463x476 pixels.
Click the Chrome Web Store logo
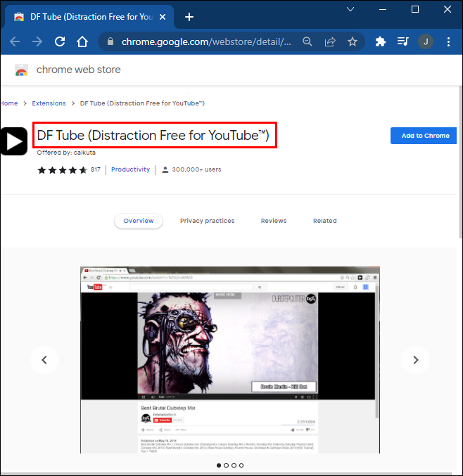click(x=21, y=70)
